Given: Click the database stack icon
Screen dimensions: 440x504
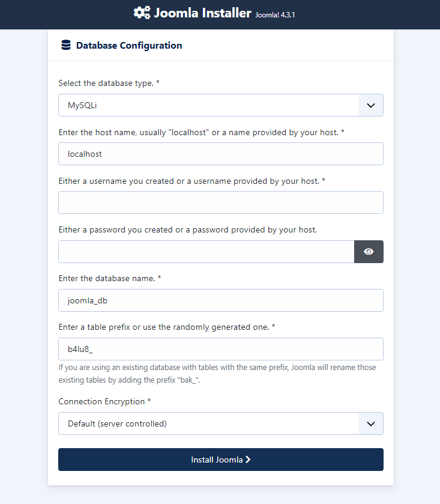Looking at the screenshot, I should 66,45.
